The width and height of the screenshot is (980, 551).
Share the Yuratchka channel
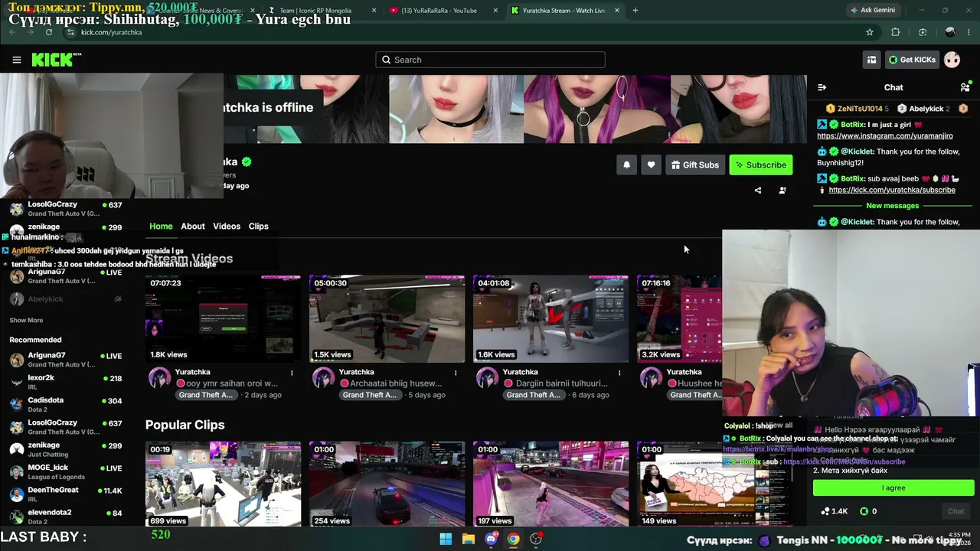[x=758, y=191]
